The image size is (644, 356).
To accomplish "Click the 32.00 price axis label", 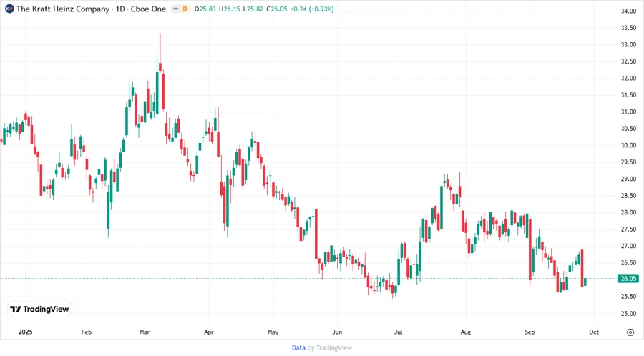I will [628, 79].
